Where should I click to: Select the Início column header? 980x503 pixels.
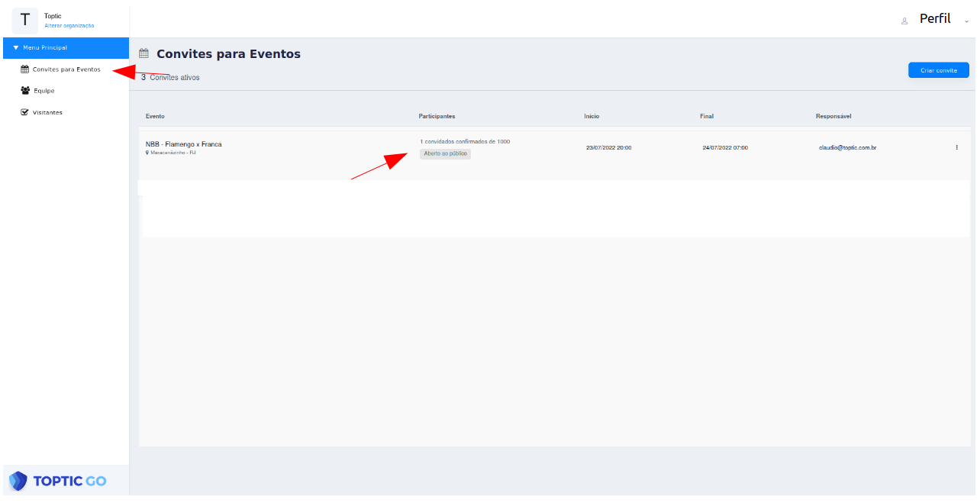pos(592,116)
